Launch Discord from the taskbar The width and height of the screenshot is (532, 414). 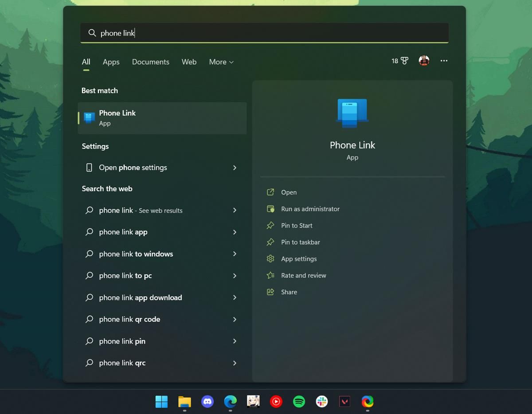[x=207, y=402]
